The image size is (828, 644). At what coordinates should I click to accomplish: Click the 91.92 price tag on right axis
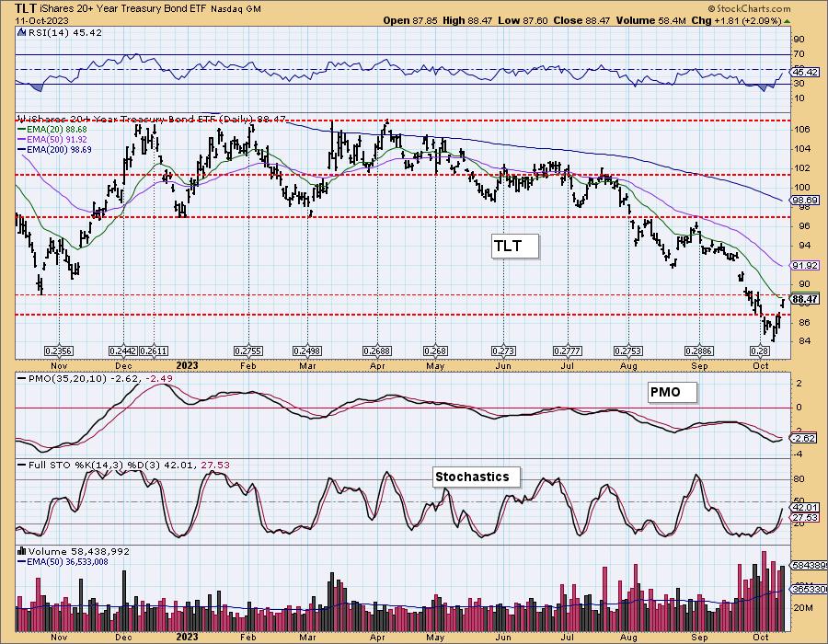point(806,266)
